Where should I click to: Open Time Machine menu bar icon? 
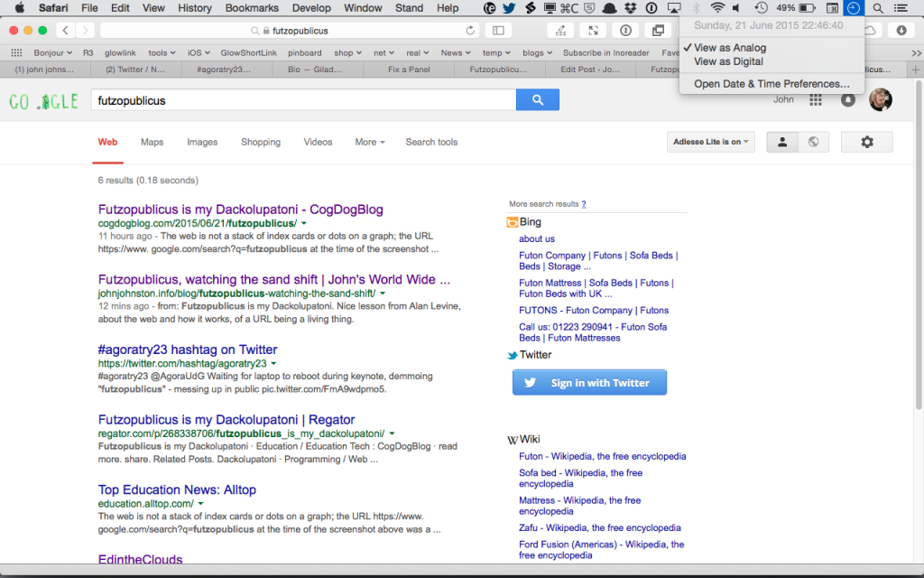[x=761, y=7]
